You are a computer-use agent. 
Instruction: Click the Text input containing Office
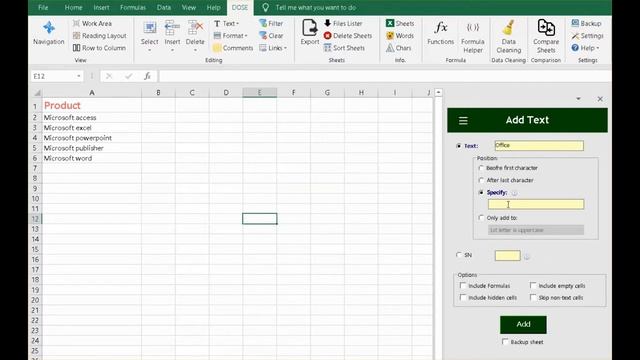[539, 146]
